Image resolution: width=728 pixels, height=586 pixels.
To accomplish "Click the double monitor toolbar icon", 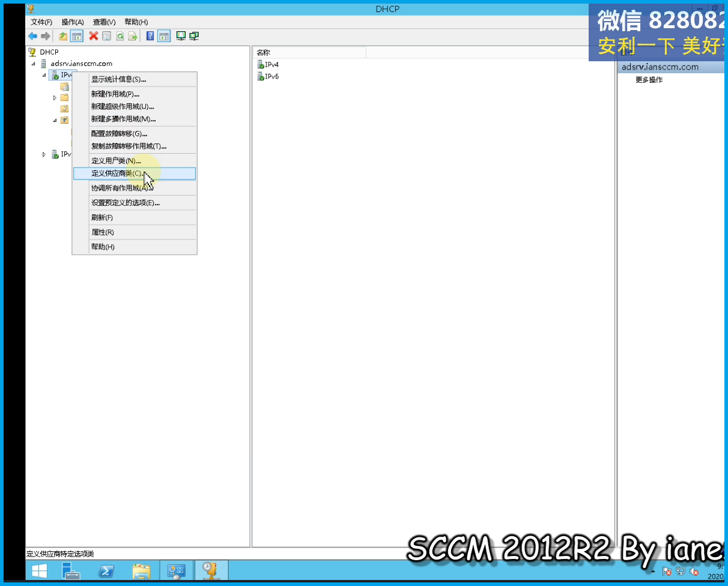I will pos(194,36).
